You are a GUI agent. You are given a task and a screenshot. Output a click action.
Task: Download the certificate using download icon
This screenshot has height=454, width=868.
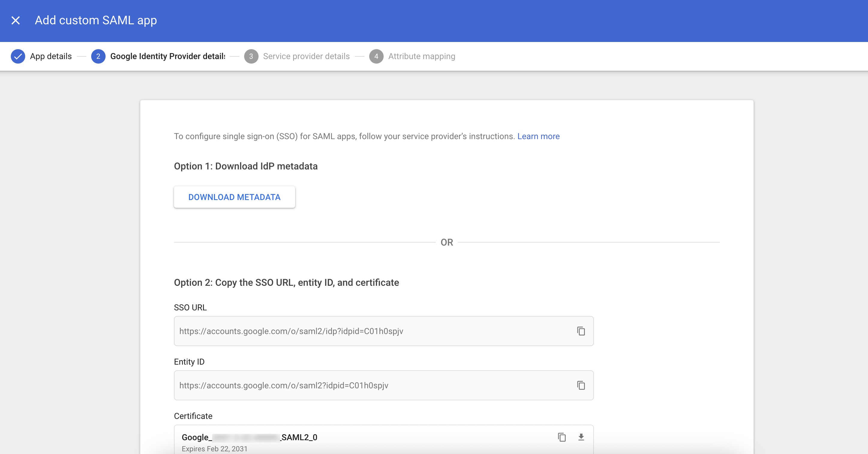tap(581, 437)
